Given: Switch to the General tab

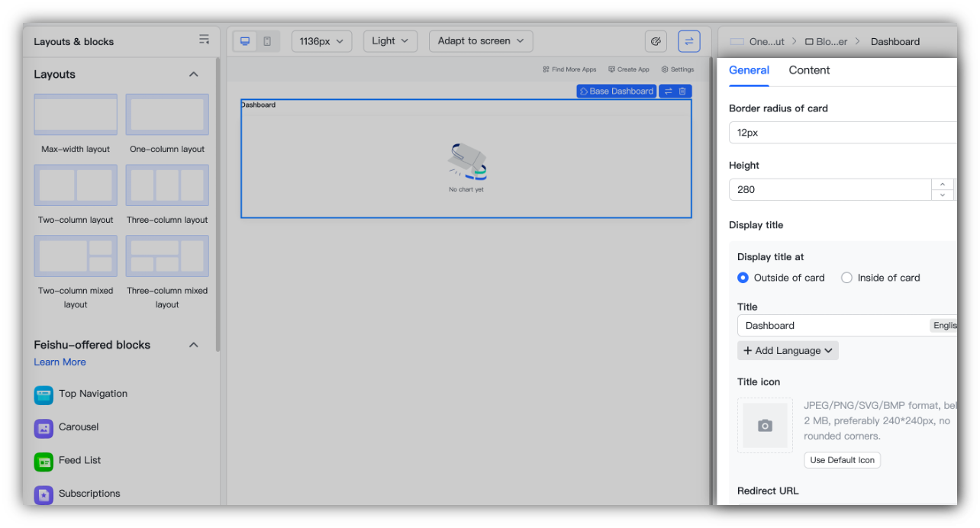Looking at the screenshot, I should 749,70.
